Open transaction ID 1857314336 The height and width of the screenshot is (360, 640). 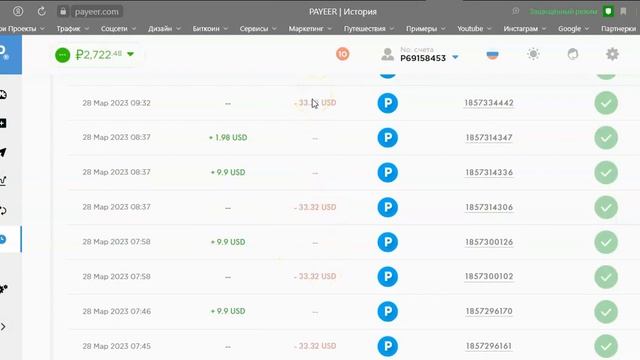(x=489, y=172)
